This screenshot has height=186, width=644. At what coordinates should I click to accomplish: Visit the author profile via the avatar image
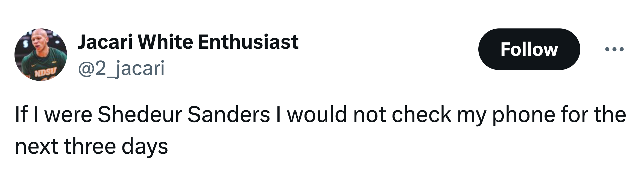pos(41,54)
